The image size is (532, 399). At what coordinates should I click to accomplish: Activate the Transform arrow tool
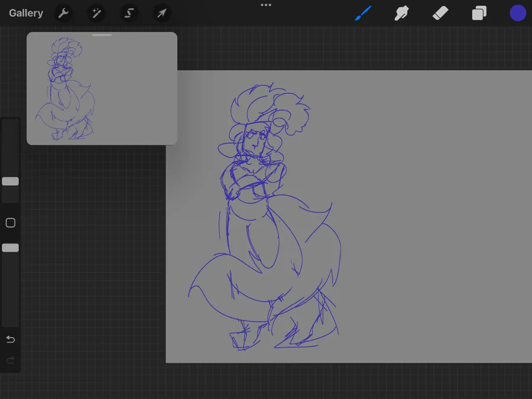(162, 13)
